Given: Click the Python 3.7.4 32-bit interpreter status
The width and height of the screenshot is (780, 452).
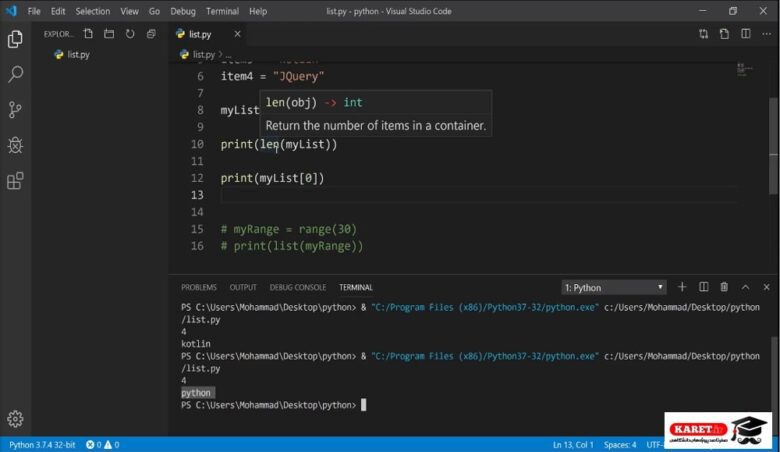Looking at the screenshot, I should coord(42,445).
